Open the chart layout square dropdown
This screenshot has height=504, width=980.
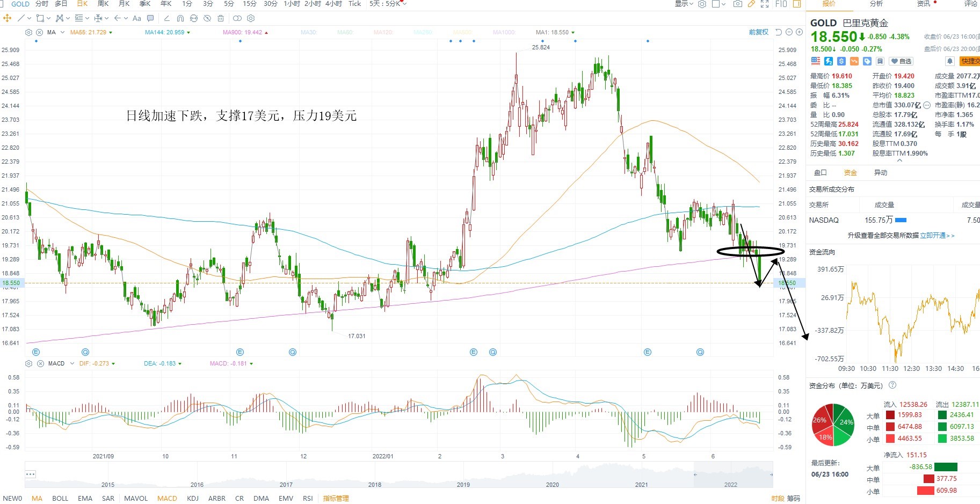click(x=718, y=4)
